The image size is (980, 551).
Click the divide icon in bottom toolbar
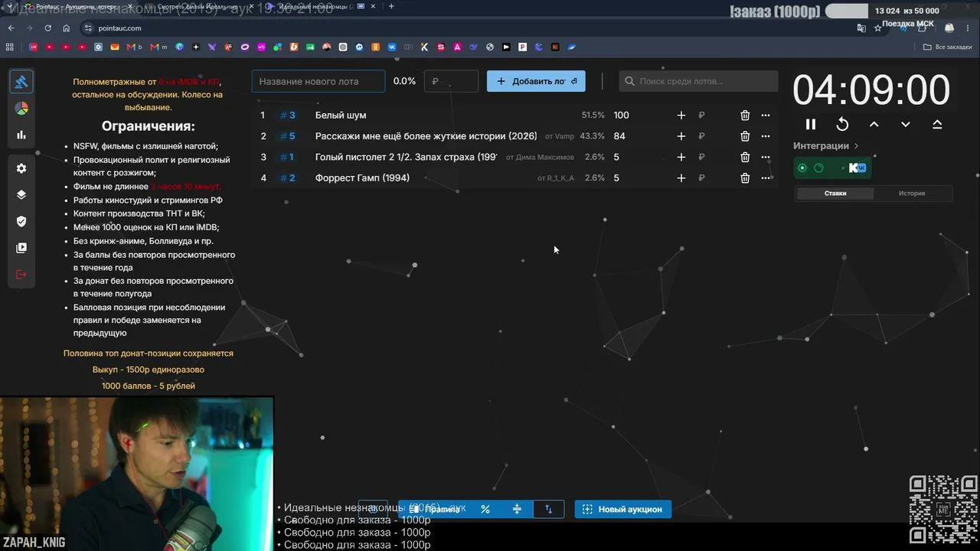coord(517,509)
